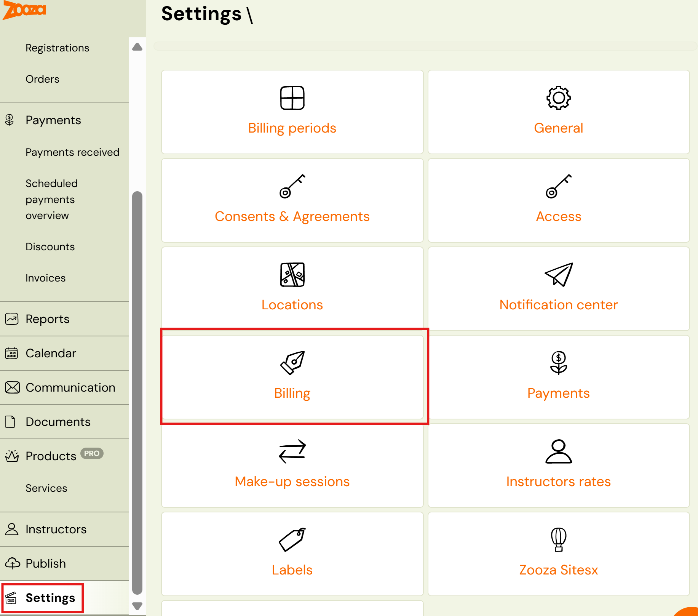698x616 pixels.
Task: Click the Zooza logo
Action: click(24, 10)
